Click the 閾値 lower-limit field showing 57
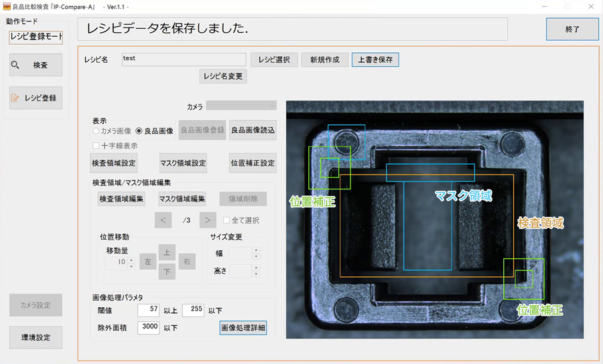 (x=148, y=310)
